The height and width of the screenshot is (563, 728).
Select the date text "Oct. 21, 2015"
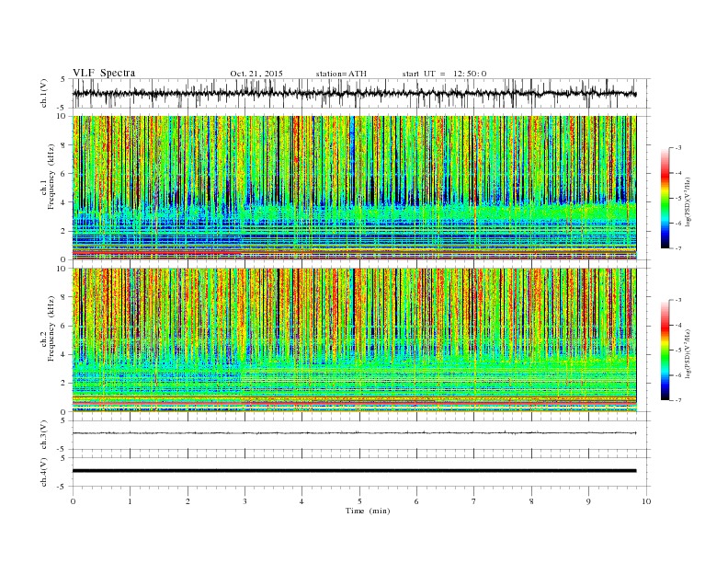pyautogui.click(x=256, y=74)
